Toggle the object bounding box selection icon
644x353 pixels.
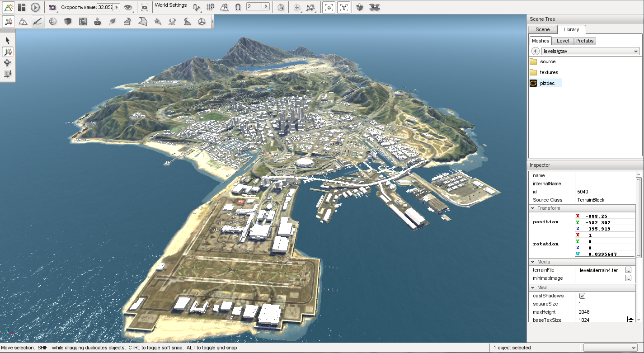[x=281, y=7]
